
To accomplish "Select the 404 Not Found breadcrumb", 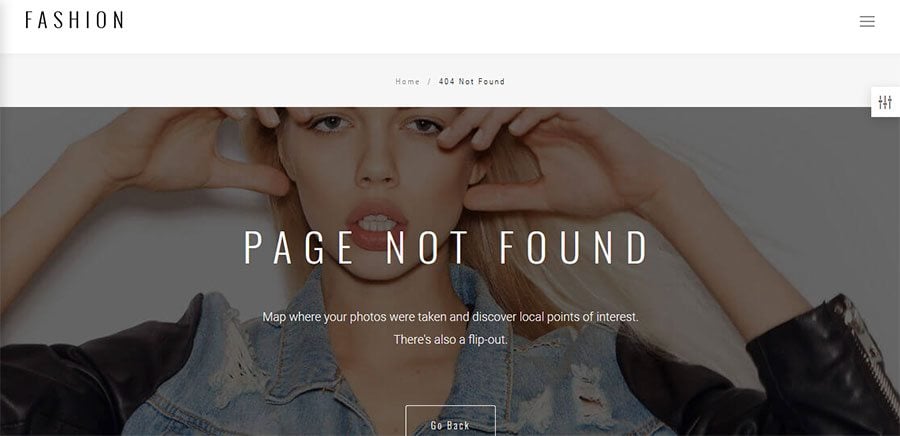I will [472, 81].
